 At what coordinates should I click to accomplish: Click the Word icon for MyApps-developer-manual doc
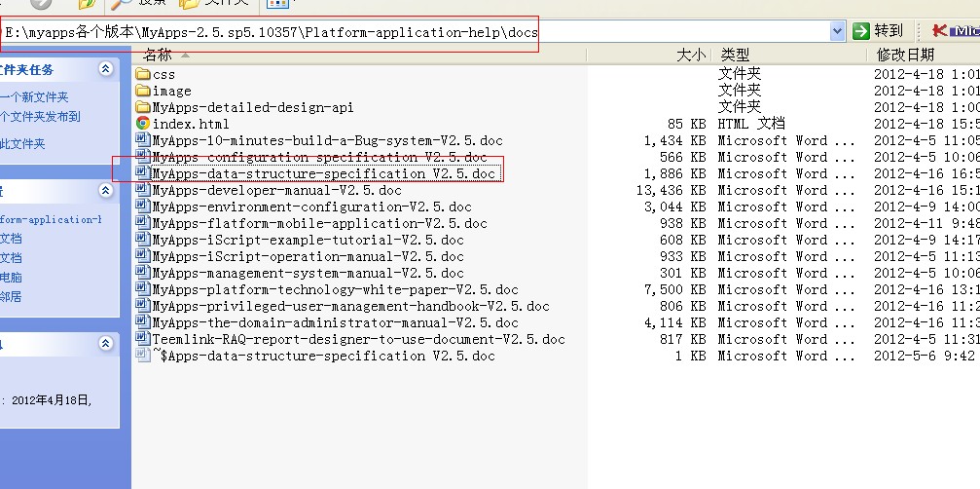pos(143,190)
